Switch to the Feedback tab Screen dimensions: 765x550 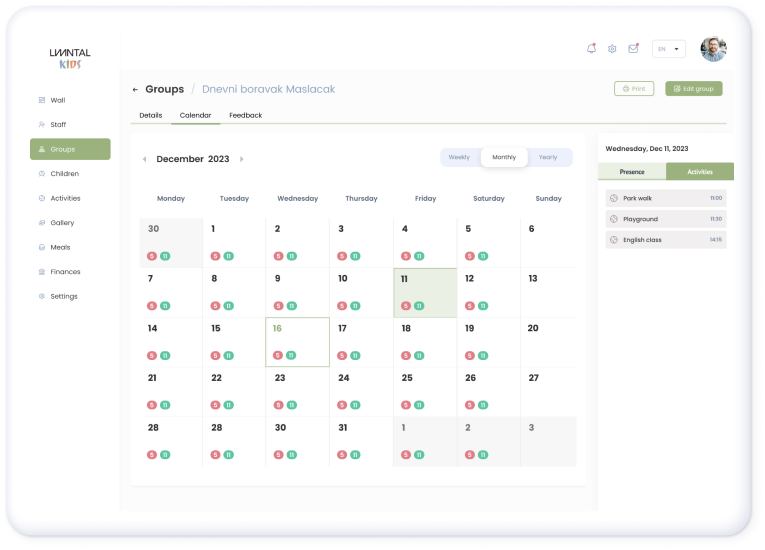245,115
